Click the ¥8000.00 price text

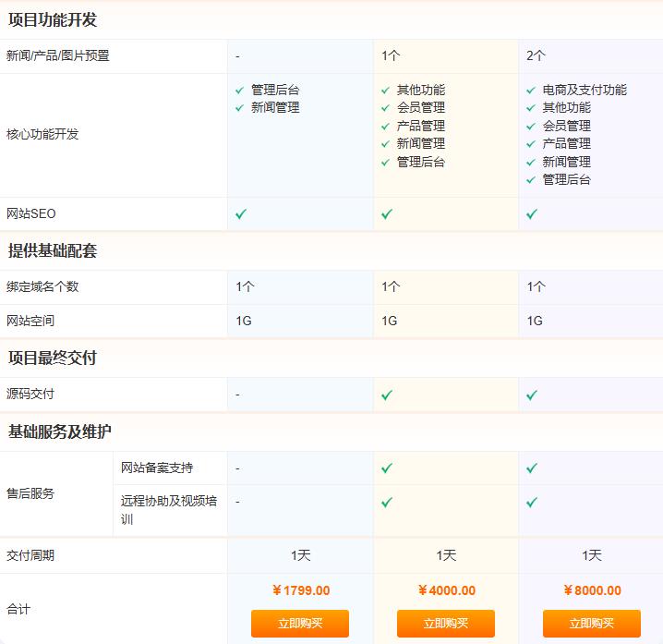[592, 590]
